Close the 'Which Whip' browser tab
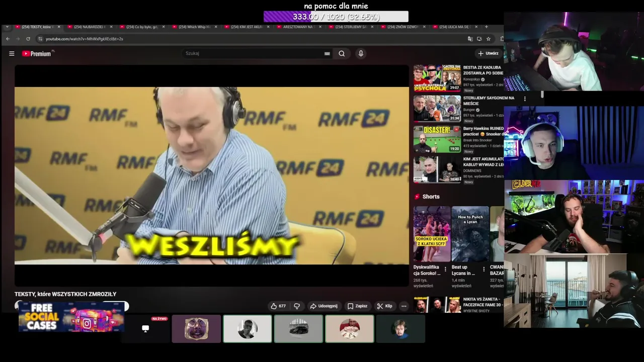The width and height of the screenshot is (644, 362). [x=215, y=27]
